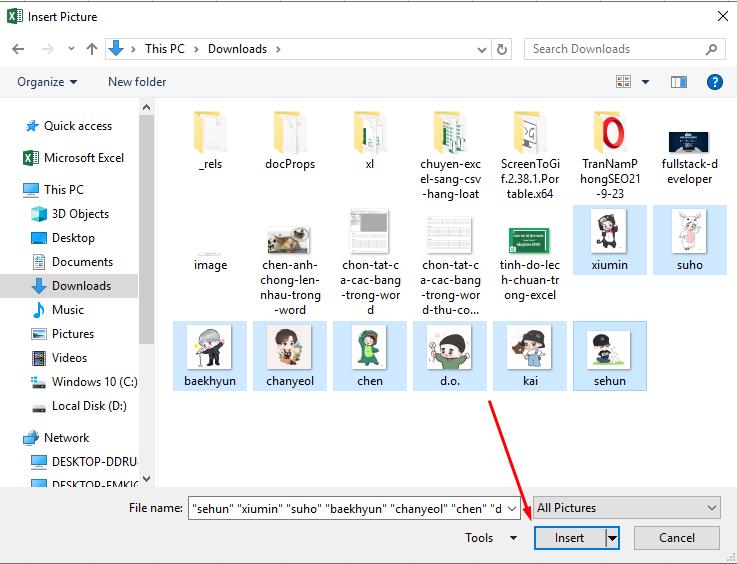Select the chanyeol picture
The image size is (737, 564).
(x=290, y=356)
